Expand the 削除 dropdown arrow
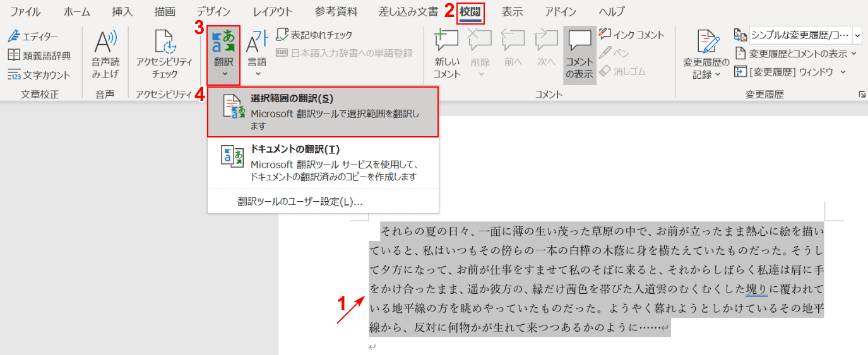The image size is (868, 355). tap(480, 74)
